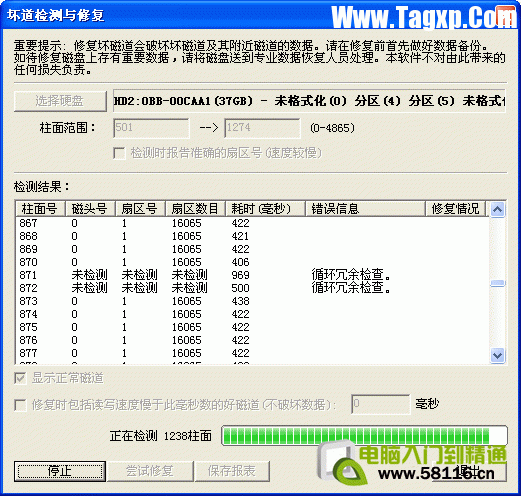This screenshot has height=496, width=521.
Task: Click 循环冗余检查 error text in row 871
Action: click(351, 275)
